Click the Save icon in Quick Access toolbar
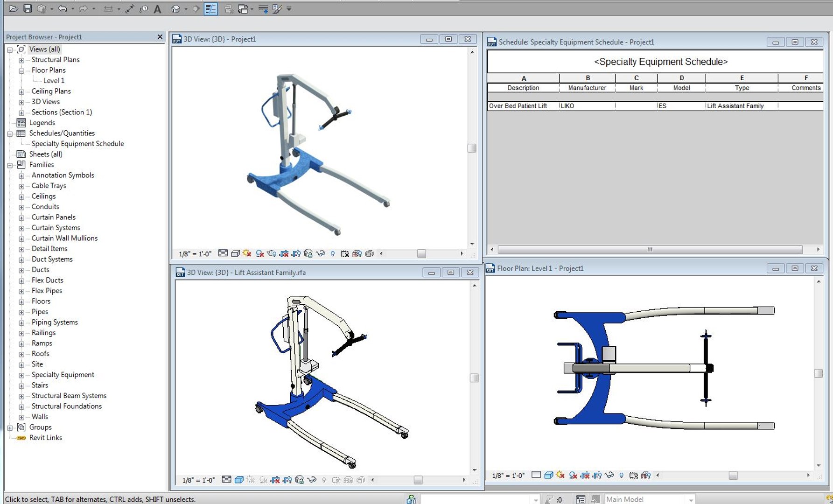This screenshot has height=504, width=833. [28, 8]
